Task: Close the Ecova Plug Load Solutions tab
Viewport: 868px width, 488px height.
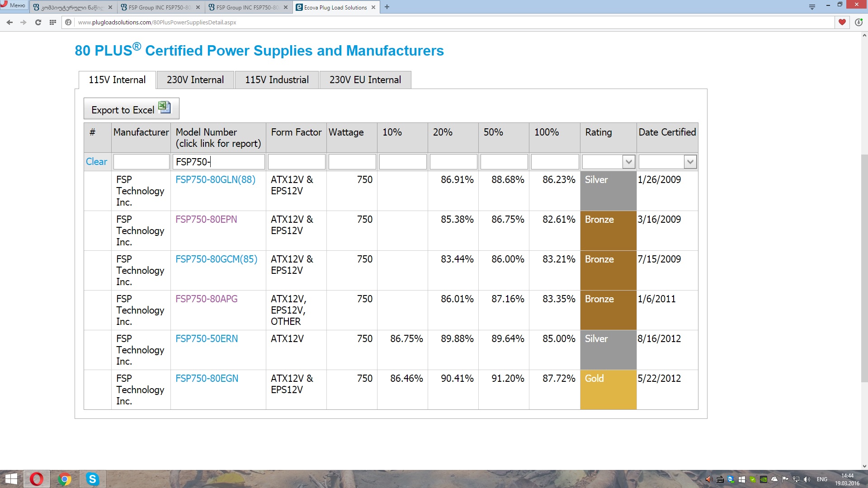Action: 373,7
